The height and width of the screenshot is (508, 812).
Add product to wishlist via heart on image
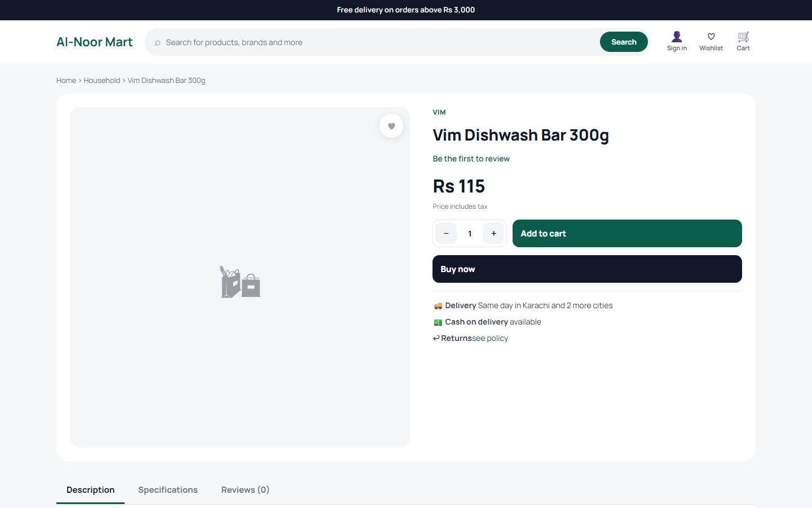391,126
